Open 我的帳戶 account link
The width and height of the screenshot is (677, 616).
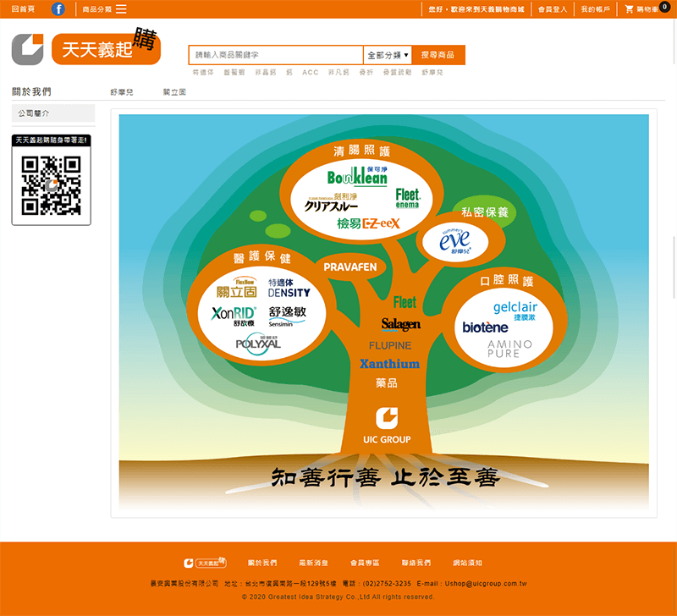coord(595,9)
